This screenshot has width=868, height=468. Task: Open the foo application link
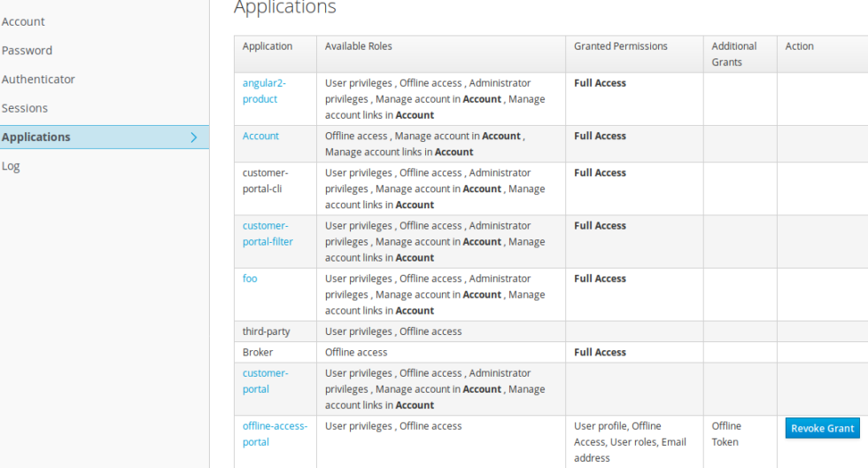coord(250,278)
